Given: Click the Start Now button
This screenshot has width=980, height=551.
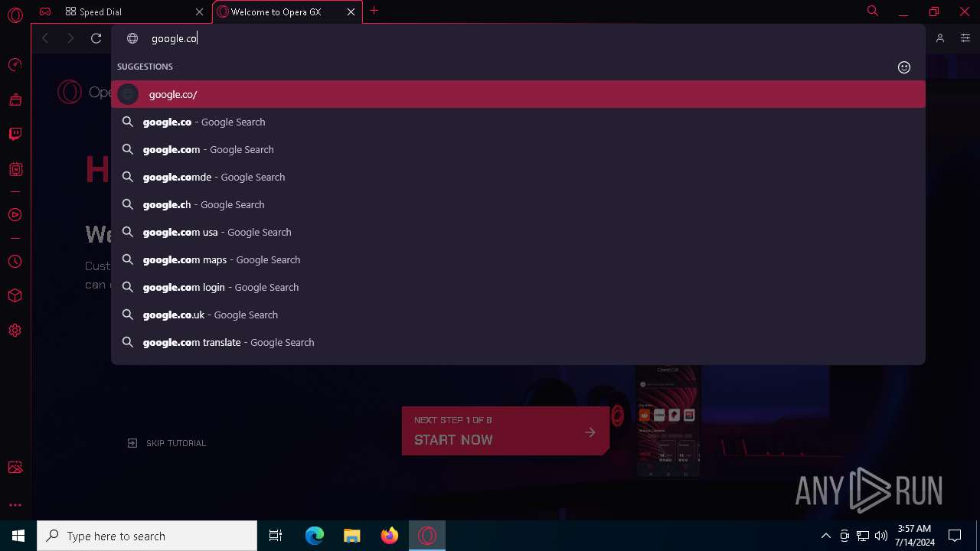Looking at the screenshot, I should tap(505, 431).
